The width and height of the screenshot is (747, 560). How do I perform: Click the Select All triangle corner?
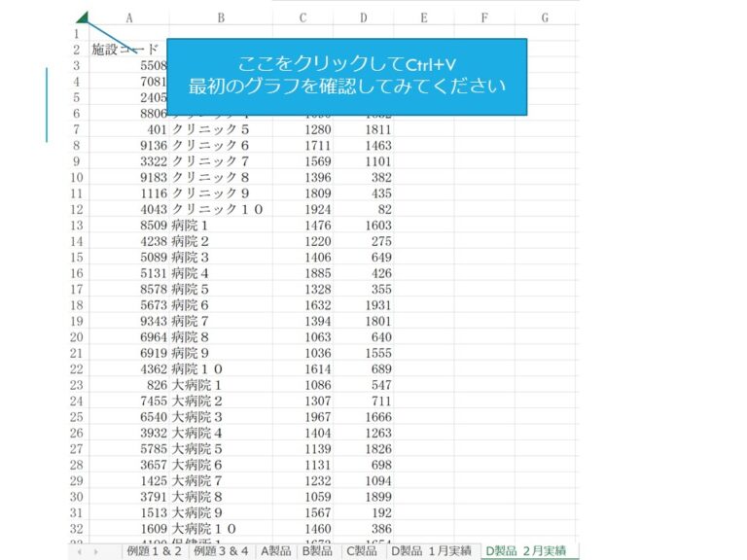point(83,17)
